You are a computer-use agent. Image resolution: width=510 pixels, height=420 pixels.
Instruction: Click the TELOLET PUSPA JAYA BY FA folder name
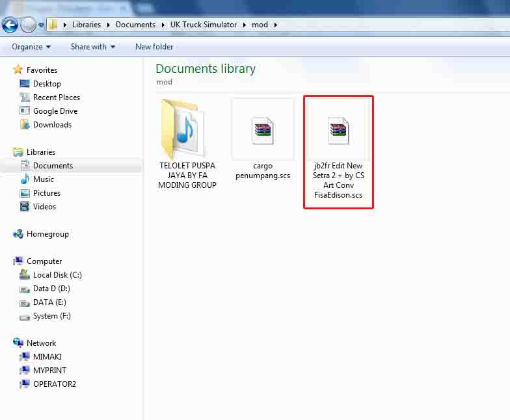point(187,176)
